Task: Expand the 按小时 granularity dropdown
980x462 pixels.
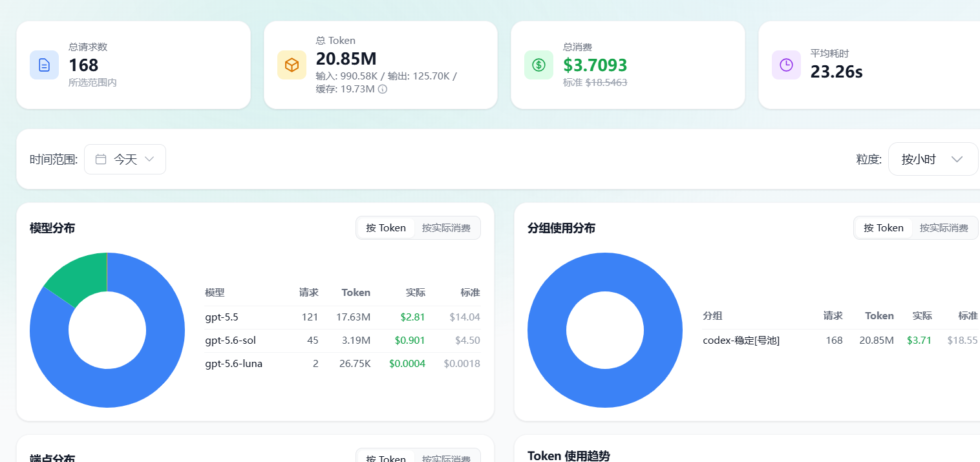Action: (933, 159)
